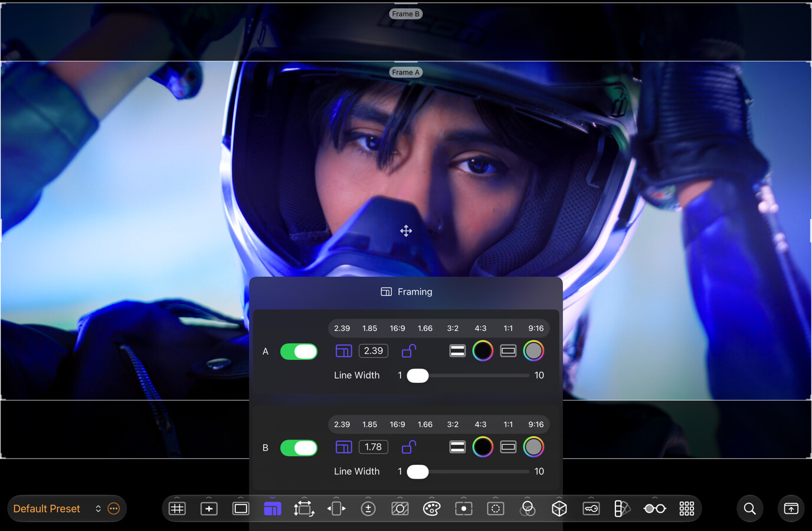Toggle the aspect lock for Frame B
Image resolution: width=812 pixels, height=531 pixels.
(x=409, y=447)
